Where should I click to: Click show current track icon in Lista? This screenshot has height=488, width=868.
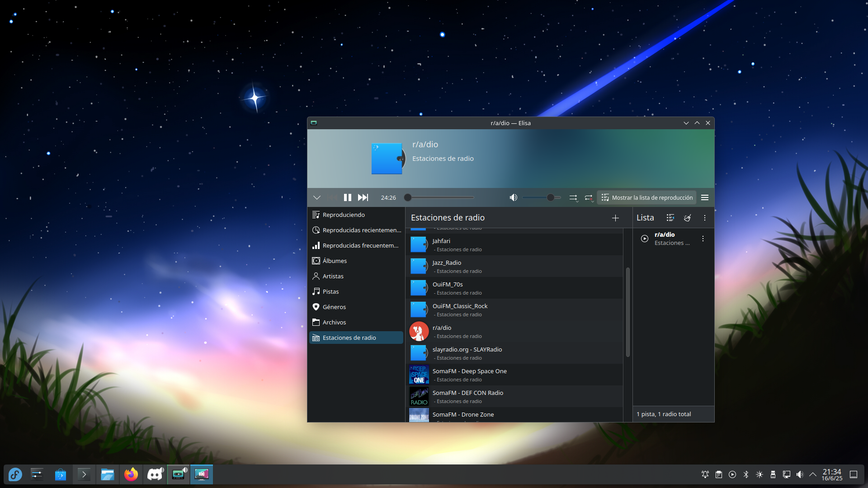670,218
